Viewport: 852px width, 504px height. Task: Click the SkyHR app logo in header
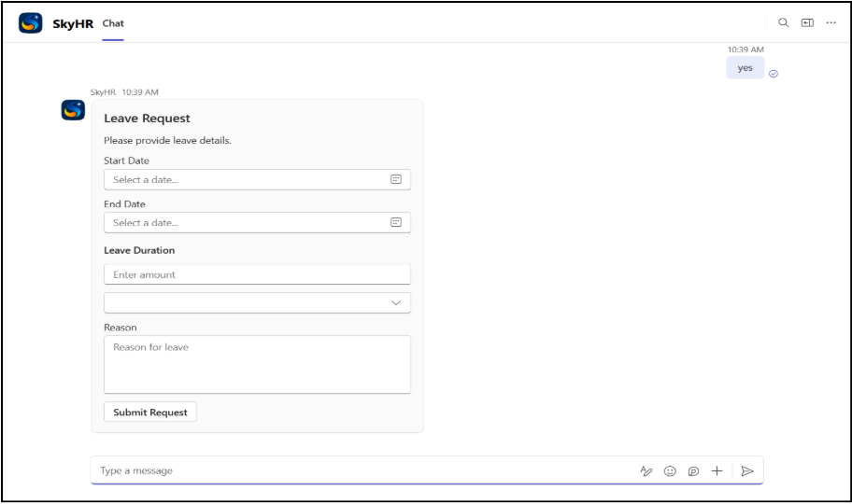(x=31, y=22)
